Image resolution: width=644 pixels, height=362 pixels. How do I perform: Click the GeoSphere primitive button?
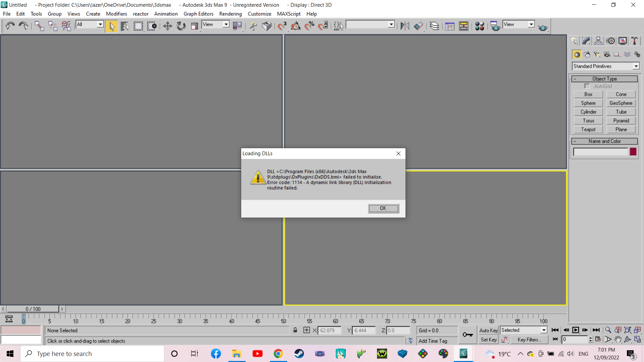click(x=621, y=103)
